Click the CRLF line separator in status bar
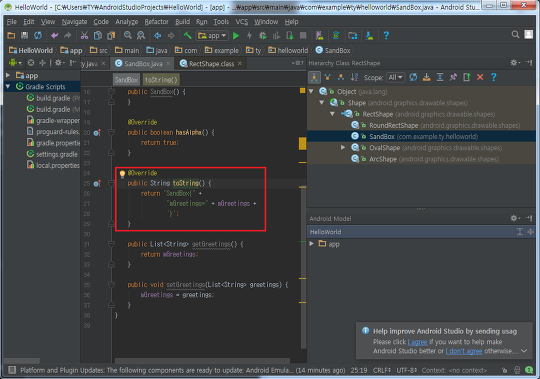The height and width of the screenshot is (379, 540). point(382,370)
